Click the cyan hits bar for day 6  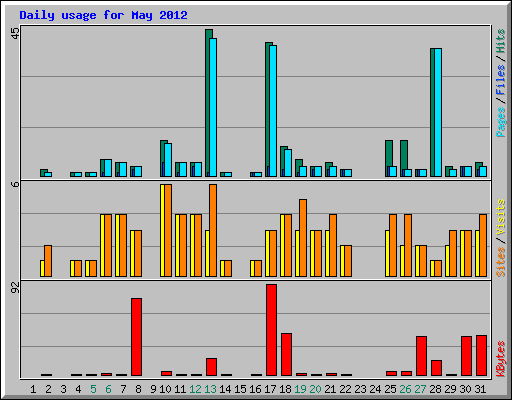(x=108, y=168)
